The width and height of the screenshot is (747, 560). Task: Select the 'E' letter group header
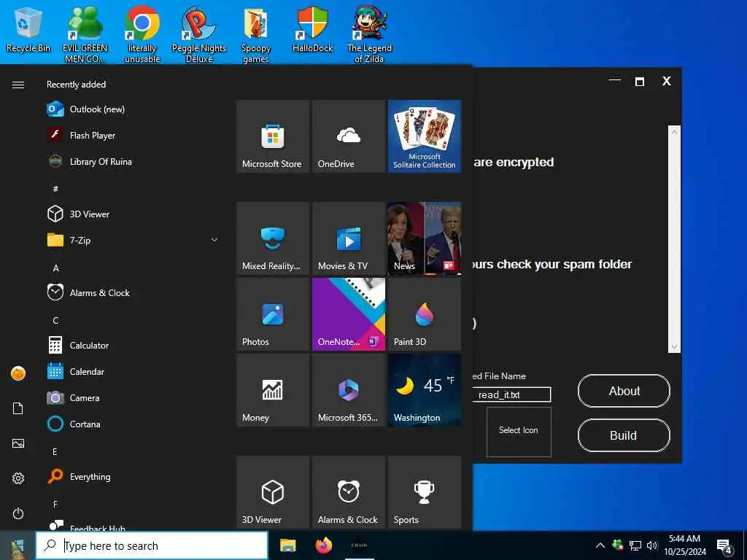point(55,451)
